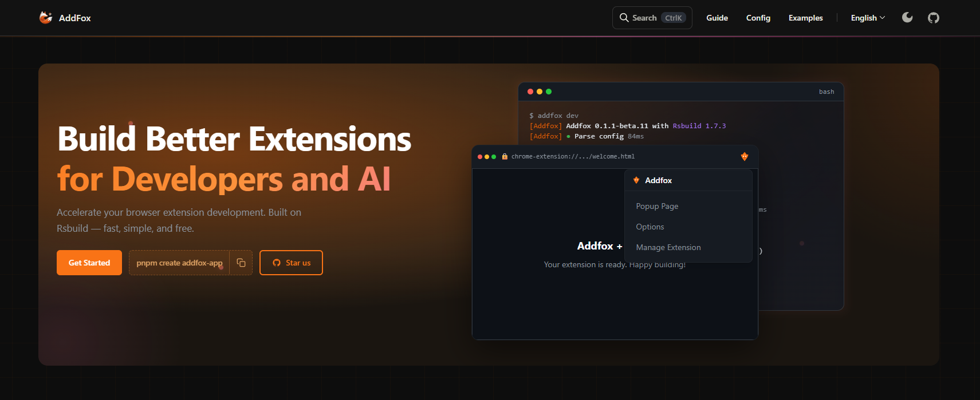The width and height of the screenshot is (980, 400).
Task: Click the chrome-extension://.../welcome.html address
Action: click(x=573, y=156)
